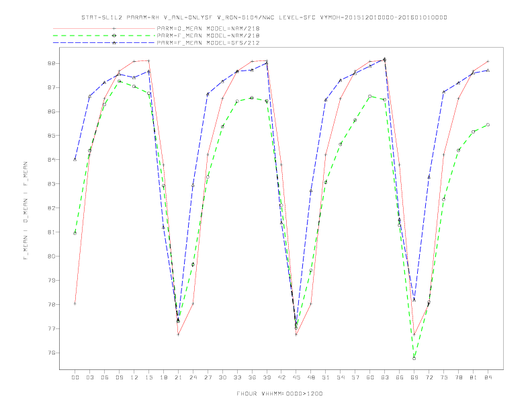The image size is (532, 411).
Task: Click the y-axis tick label 88
Action: [x=50, y=63]
